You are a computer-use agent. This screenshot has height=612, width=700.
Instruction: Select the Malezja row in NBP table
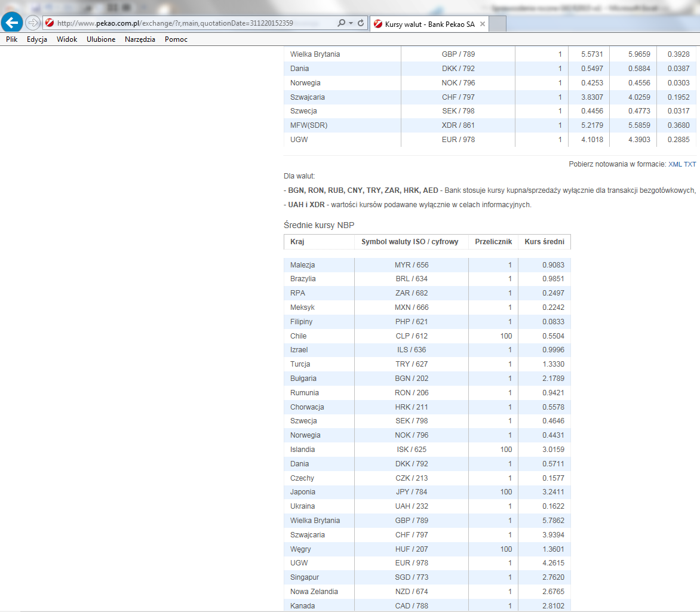pos(427,265)
